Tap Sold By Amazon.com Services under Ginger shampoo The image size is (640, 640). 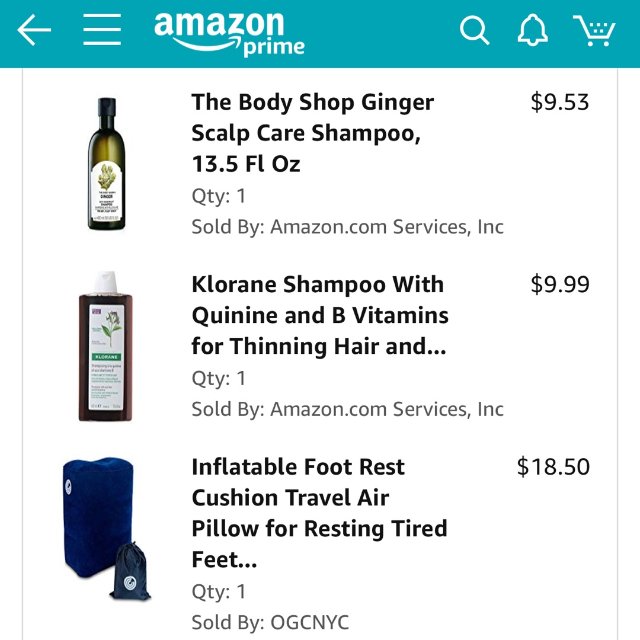347,227
